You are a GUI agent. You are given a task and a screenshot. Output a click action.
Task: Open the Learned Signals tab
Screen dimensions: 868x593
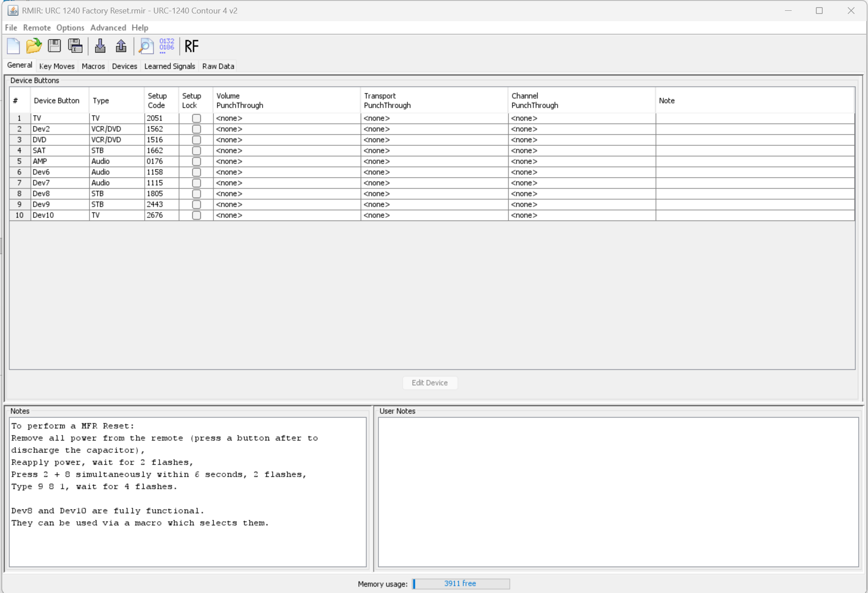(169, 66)
